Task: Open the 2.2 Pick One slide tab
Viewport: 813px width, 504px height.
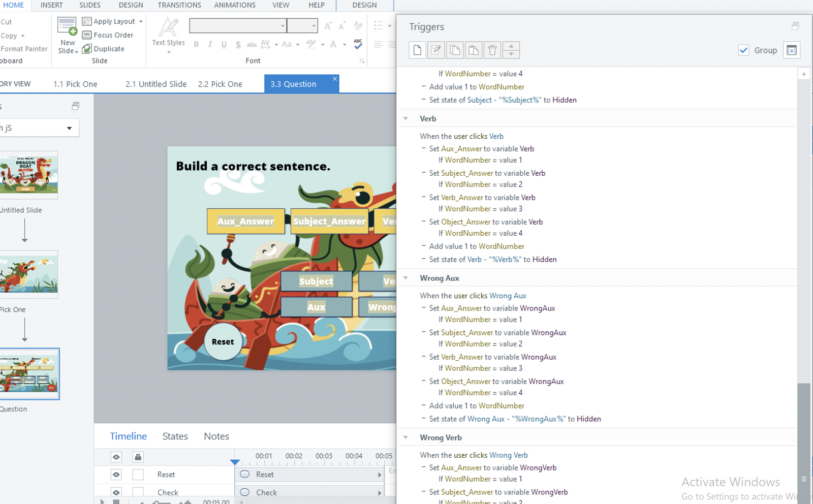Action: pyautogui.click(x=220, y=84)
